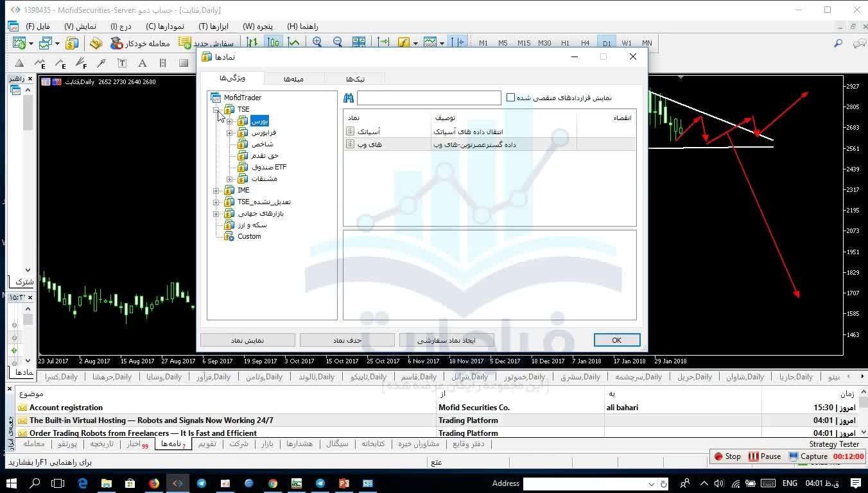This screenshot has height=493, width=868.
Task: Expand the IME tree node
Action: point(216,191)
